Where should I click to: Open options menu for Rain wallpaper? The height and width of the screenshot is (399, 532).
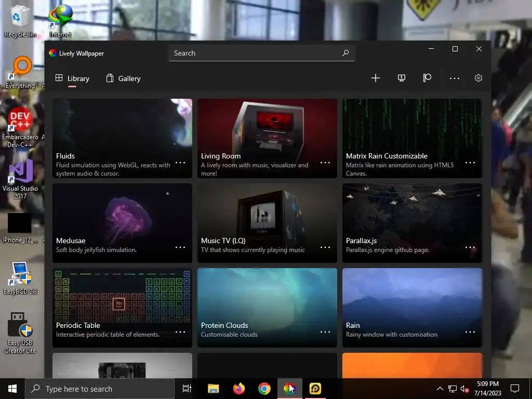point(470,332)
